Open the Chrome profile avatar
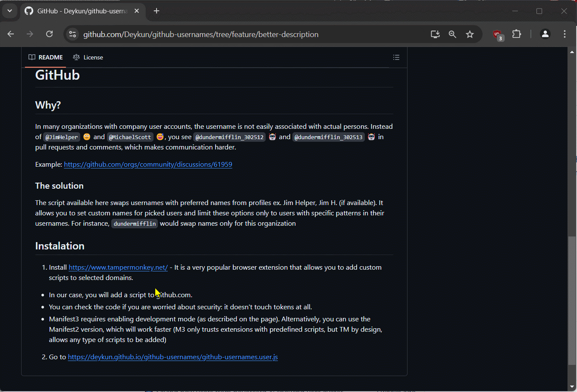This screenshot has width=577, height=392. (x=545, y=34)
